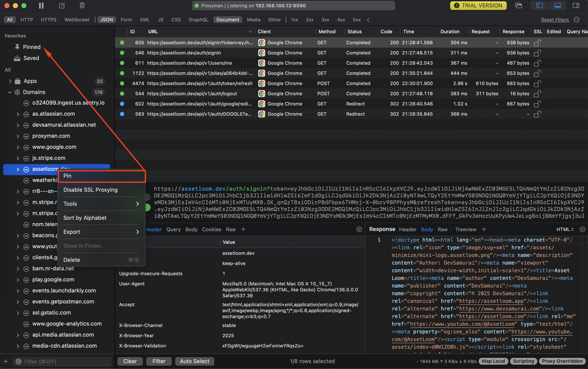The width and height of the screenshot is (588, 369).
Task: Click the TRIAL VERSION button
Action: click(479, 6)
